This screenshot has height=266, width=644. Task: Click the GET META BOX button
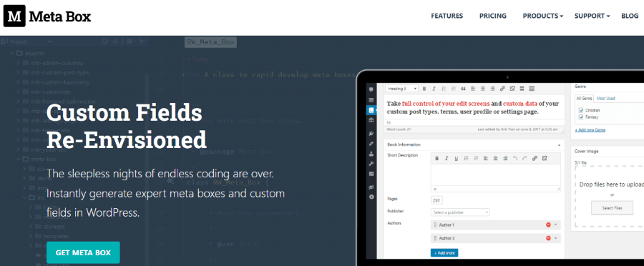pos(84,252)
